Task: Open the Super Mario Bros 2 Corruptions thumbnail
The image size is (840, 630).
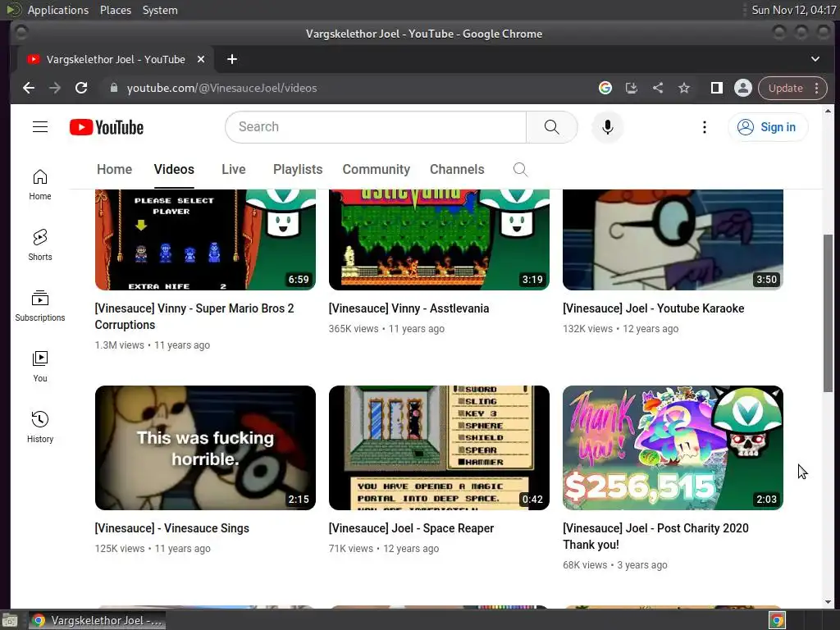Action: (x=205, y=240)
